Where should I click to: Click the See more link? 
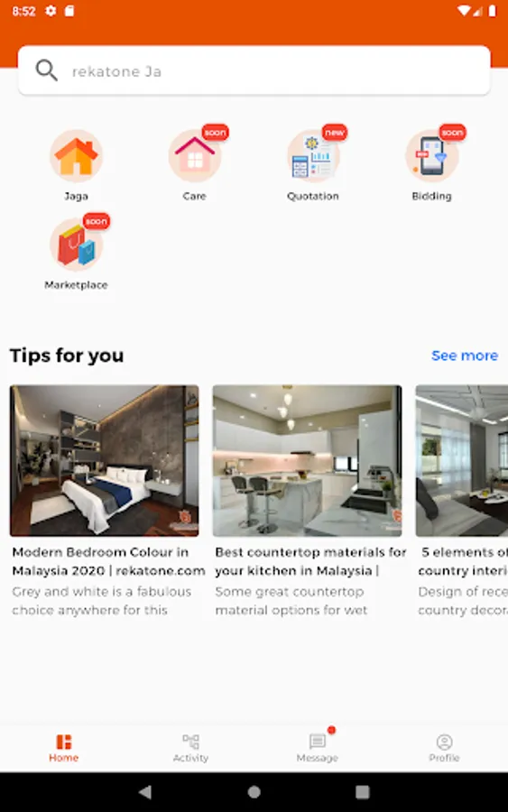tap(465, 355)
